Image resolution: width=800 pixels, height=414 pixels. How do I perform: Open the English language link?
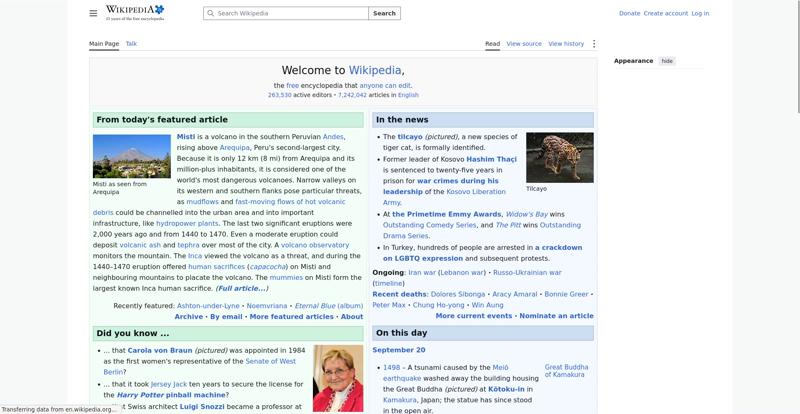click(408, 95)
